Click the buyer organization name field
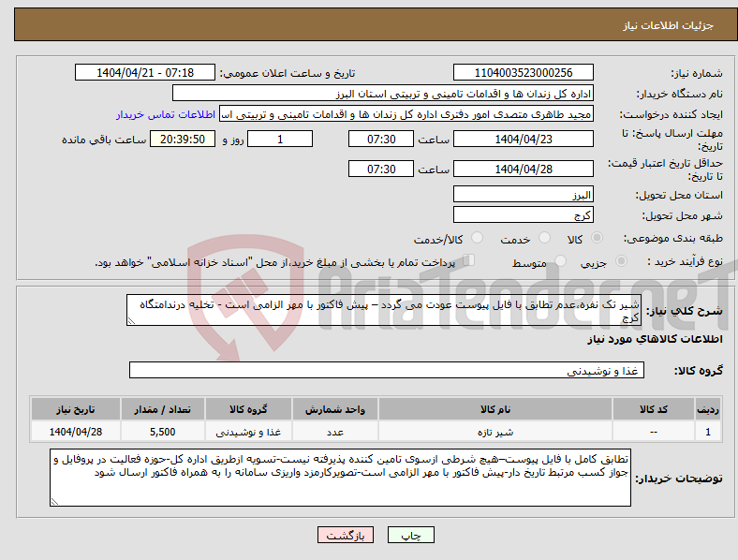 pyautogui.click(x=383, y=93)
